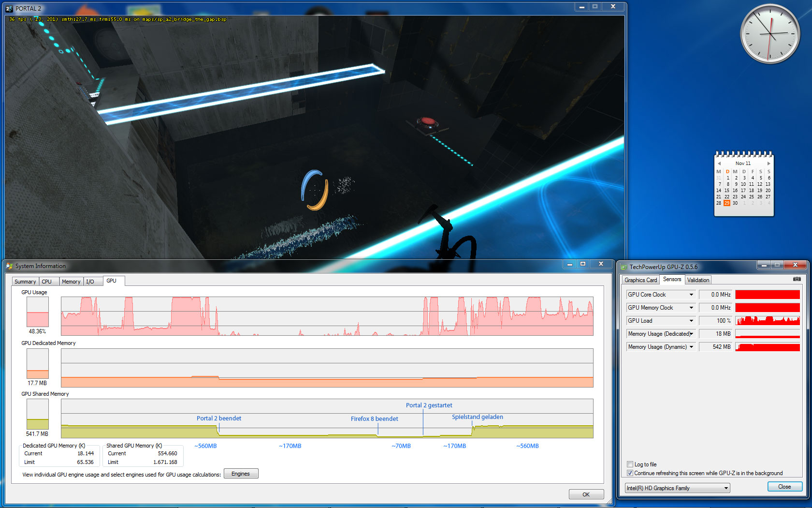Click the 'Spielstand geladen' graph annotation
Image resolution: width=812 pixels, height=508 pixels.
click(x=478, y=417)
